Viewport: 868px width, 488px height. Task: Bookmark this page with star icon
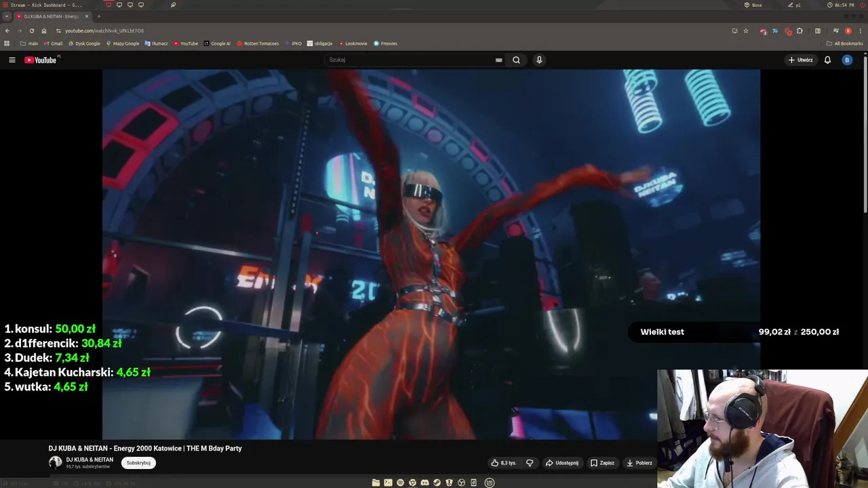coord(746,30)
